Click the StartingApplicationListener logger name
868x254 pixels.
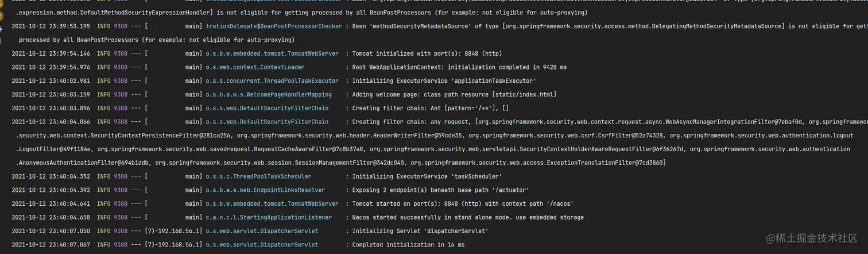click(x=269, y=218)
